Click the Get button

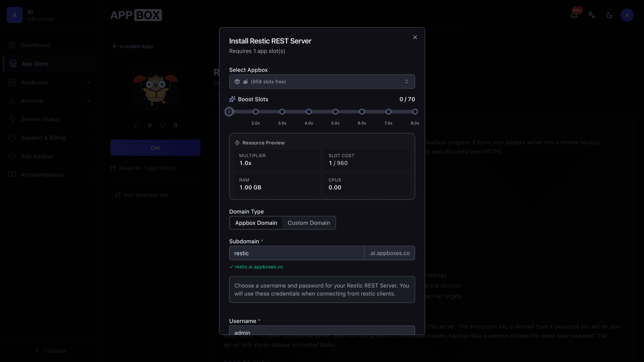155,148
